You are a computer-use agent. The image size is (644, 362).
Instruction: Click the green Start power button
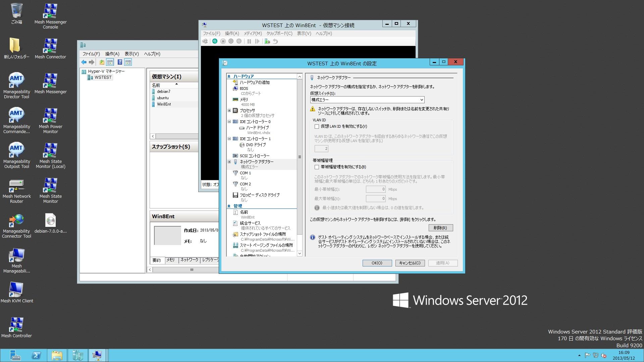(x=215, y=41)
